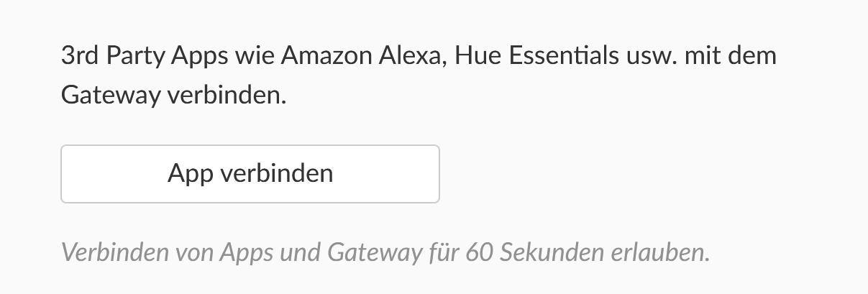Click the word "erlauben." ending the hint
Viewport: 868px width, 294px height.
660,252
